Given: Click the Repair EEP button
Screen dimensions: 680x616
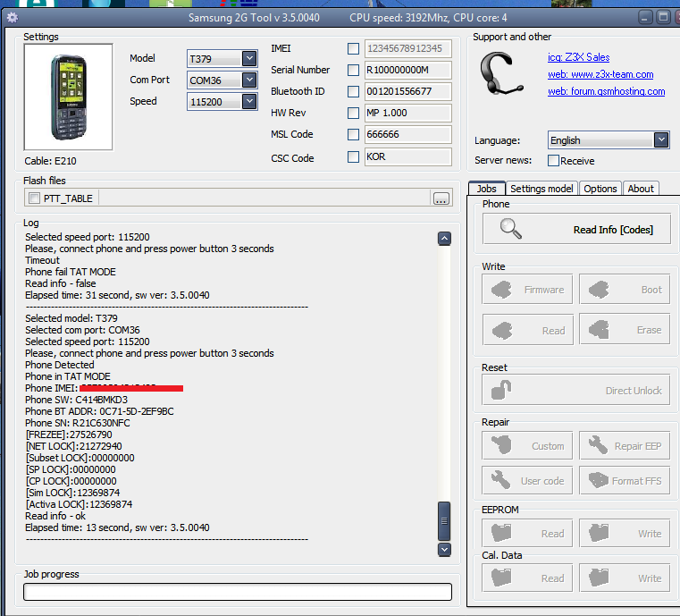Looking at the screenshot, I should coord(625,445).
